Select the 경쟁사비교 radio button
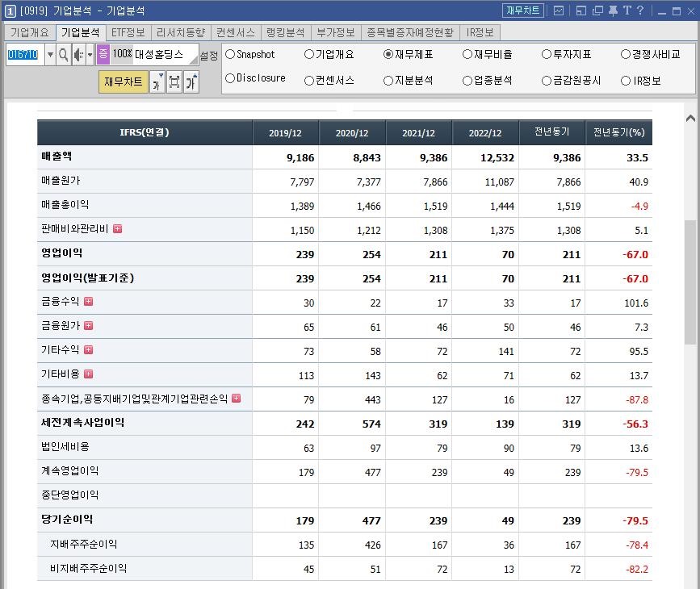The width and height of the screenshot is (700, 589). tap(626, 54)
